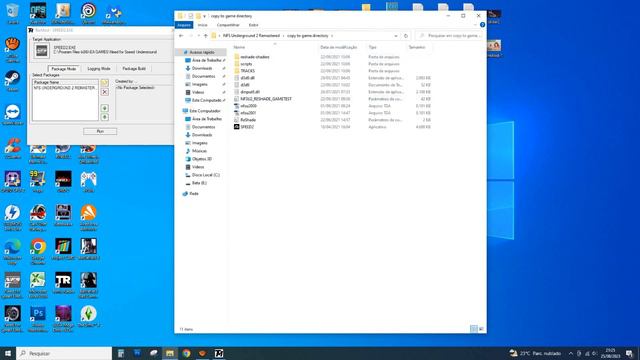The image size is (640, 360).
Task: Select NFS UNDERGROUND 2 REMASTER package row
Action: [x=65, y=88]
